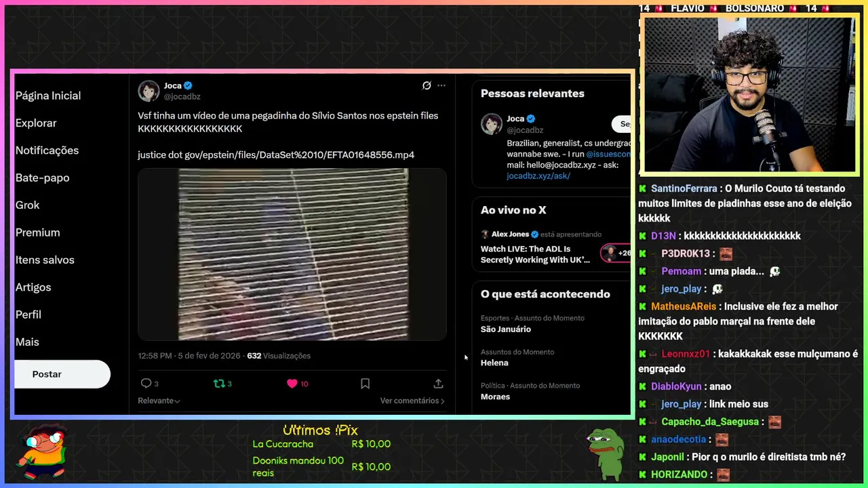
Task: Open Perfil page
Action: pyautogui.click(x=28, y=314)
